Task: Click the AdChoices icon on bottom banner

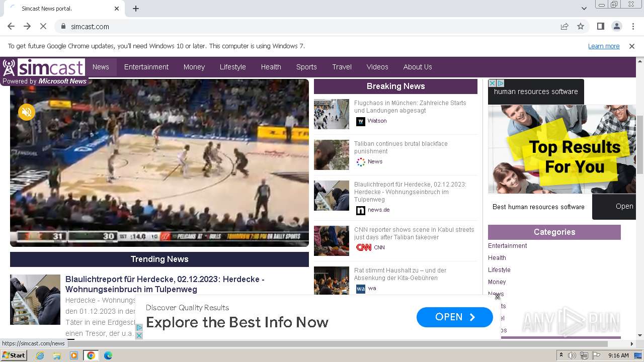Action: point(139,327)
